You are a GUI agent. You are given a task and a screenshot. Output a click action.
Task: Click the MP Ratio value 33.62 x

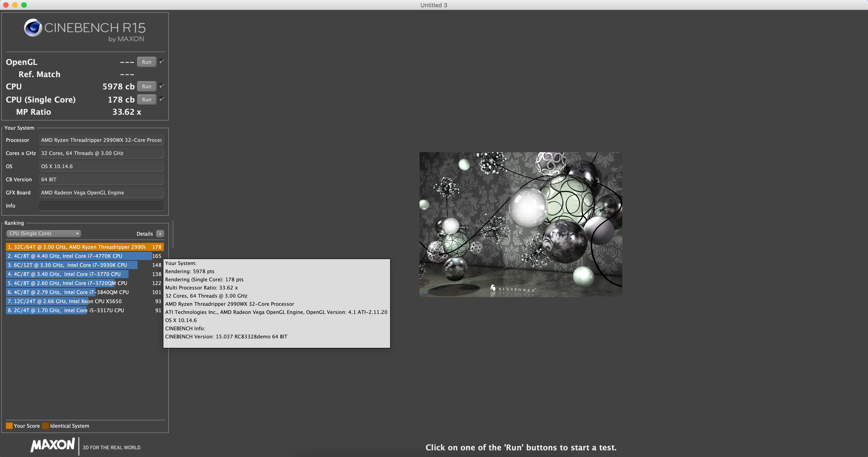coord(127,112)
